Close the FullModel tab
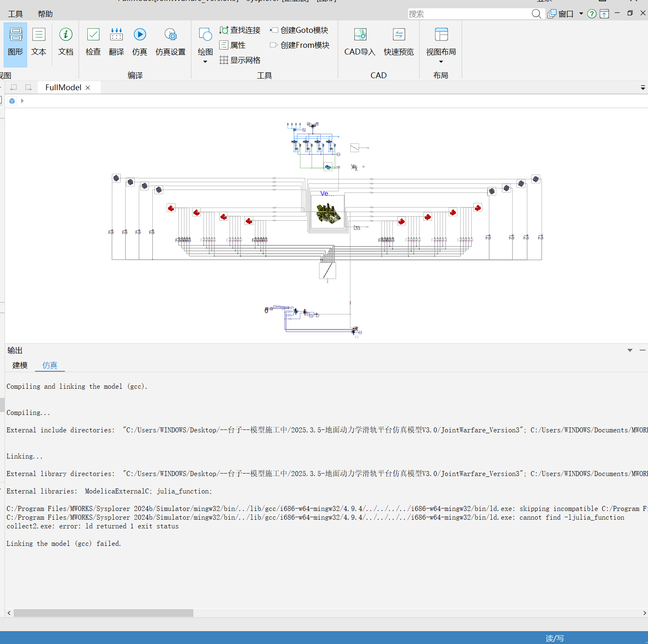The image size is (648, 644). point(88,88)
